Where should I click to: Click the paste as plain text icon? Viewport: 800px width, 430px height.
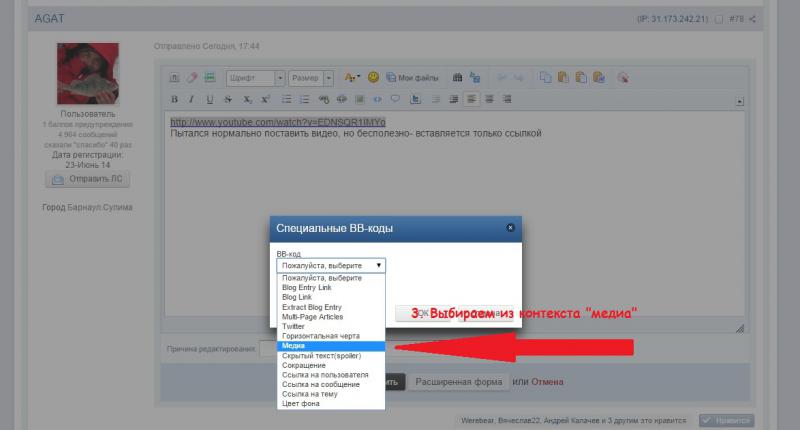[581, 78]
